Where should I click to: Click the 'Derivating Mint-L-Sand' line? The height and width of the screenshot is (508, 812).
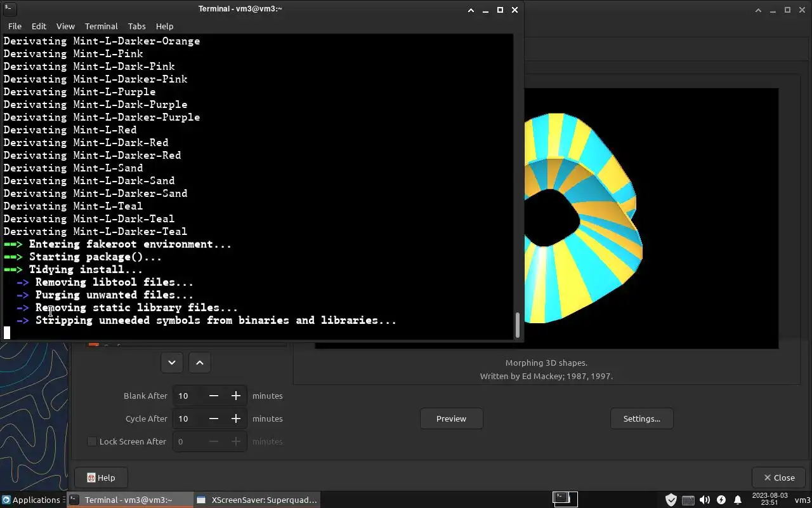[73, 168]
